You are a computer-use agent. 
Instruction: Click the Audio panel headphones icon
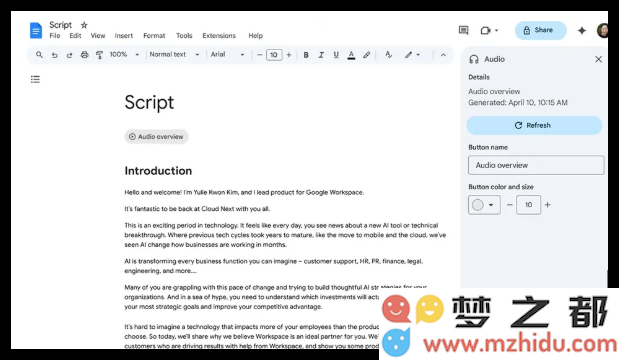(474, 59)
